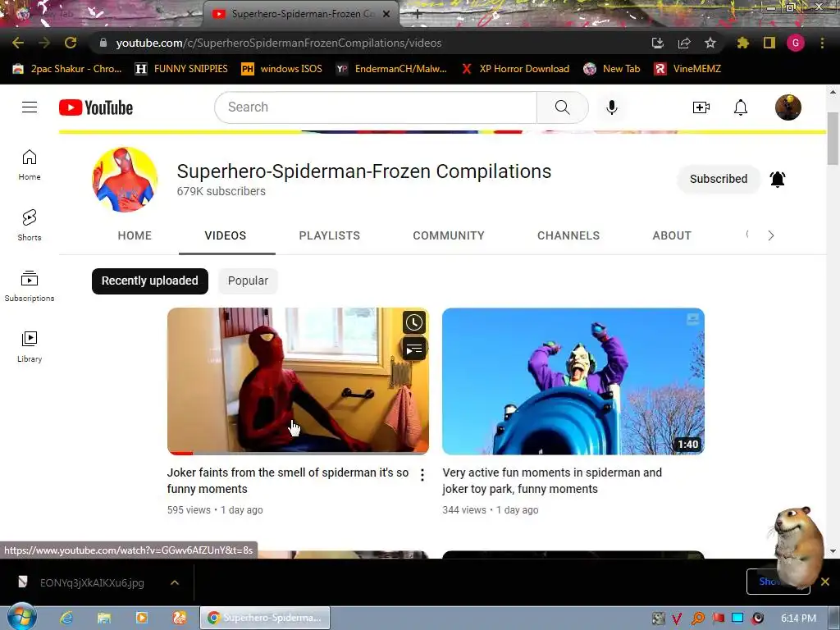Open the CHANNELS tab
The width and height of the screenshot is (840, 630).
pos(568,235)
